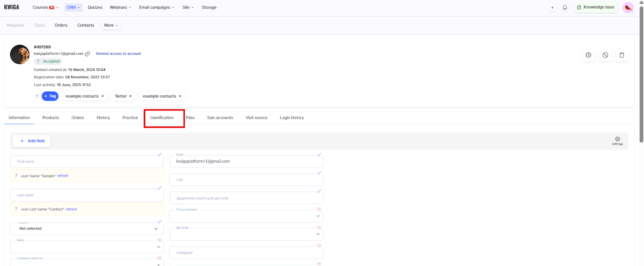Click the City input field
The height and width of the screenshot is (266, 644).
click(x=246, y=180)
